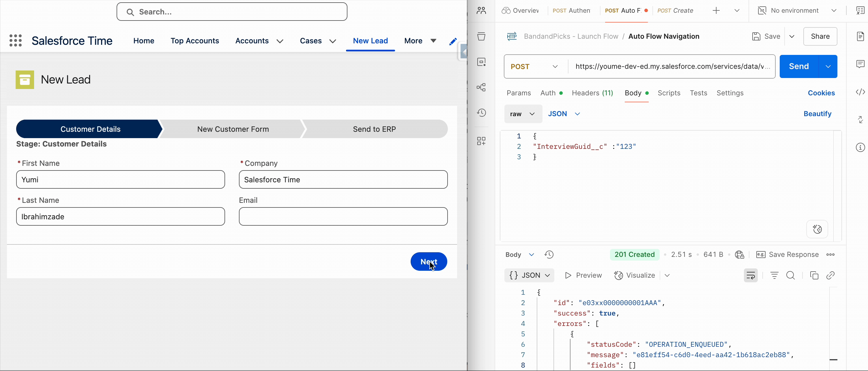The height and width of the screenshot is (371, 868).
Task: Change request body JSON language dropdown
Action: click(564, 114)
